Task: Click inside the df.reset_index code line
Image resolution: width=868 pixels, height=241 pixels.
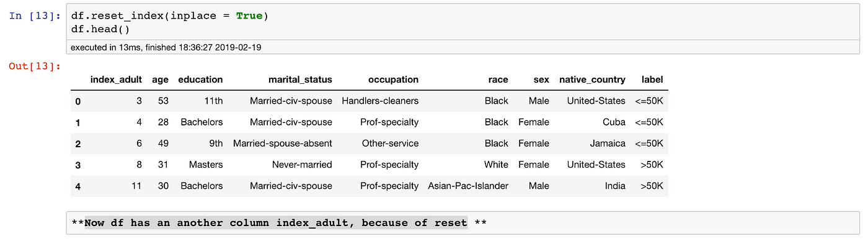Action: (170, 16)
